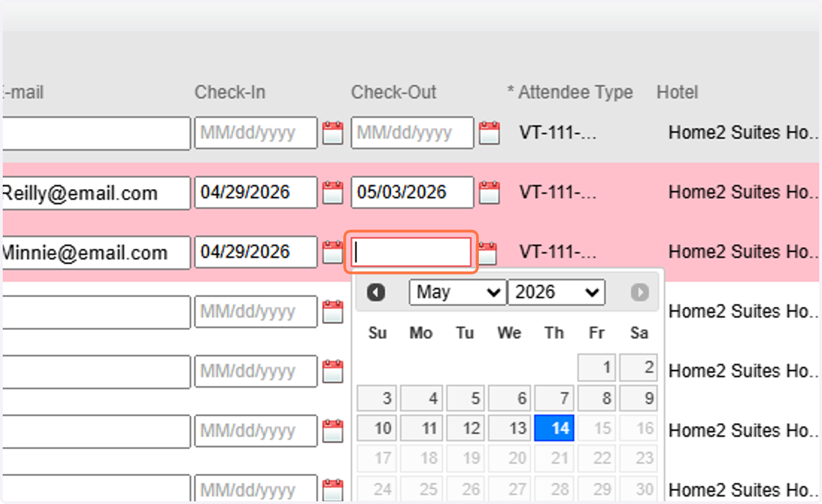Viewport: 822px width, 504px height.
Task: Open the May month dropdown
Action: point(458,292)
